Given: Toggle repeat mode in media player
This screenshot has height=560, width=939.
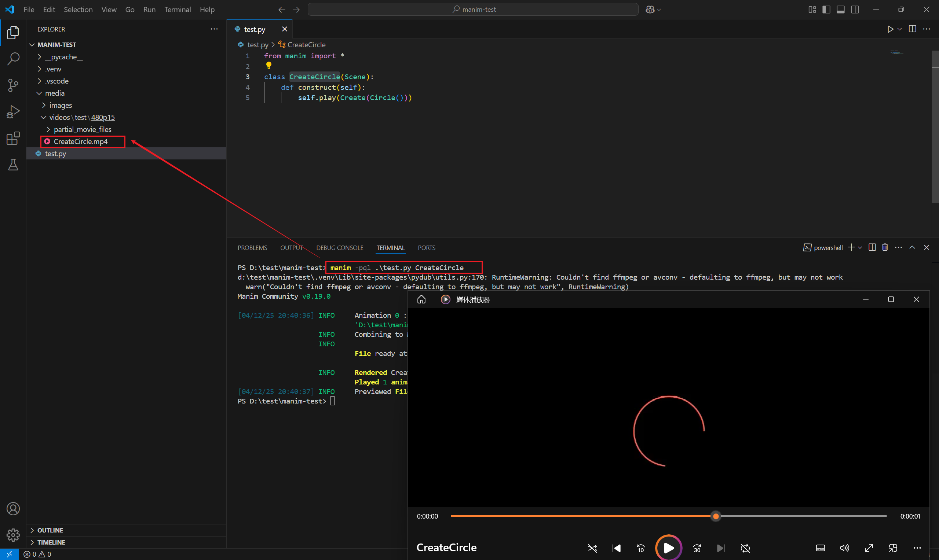Looking at the screenshot, I should tap(745, 548).
